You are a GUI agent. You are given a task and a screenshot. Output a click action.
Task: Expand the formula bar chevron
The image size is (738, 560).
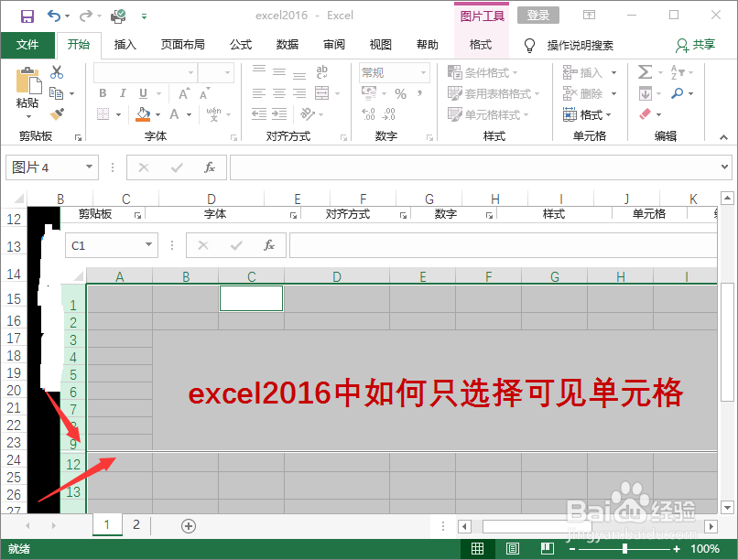click(x=724, y=167)
